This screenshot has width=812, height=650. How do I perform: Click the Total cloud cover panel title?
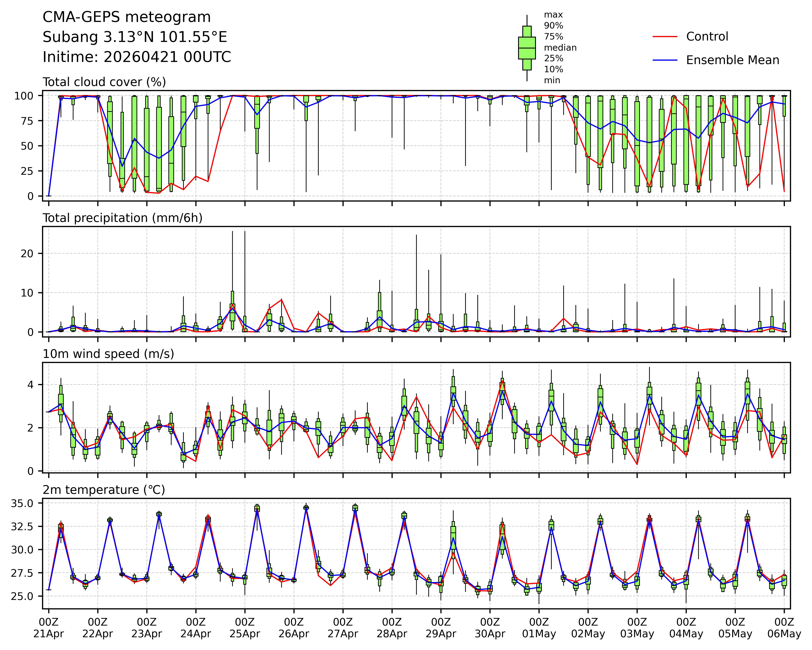coord(104,82)
